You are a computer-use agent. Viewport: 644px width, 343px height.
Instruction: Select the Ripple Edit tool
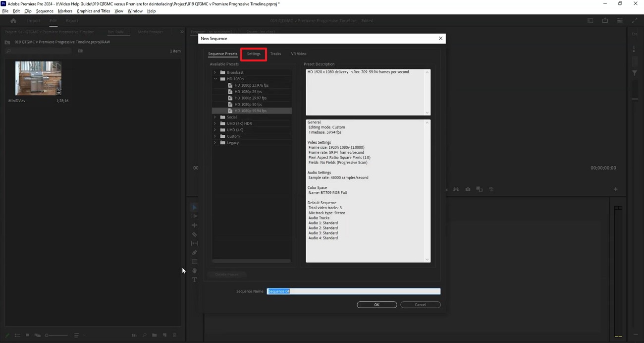point(194,225)
